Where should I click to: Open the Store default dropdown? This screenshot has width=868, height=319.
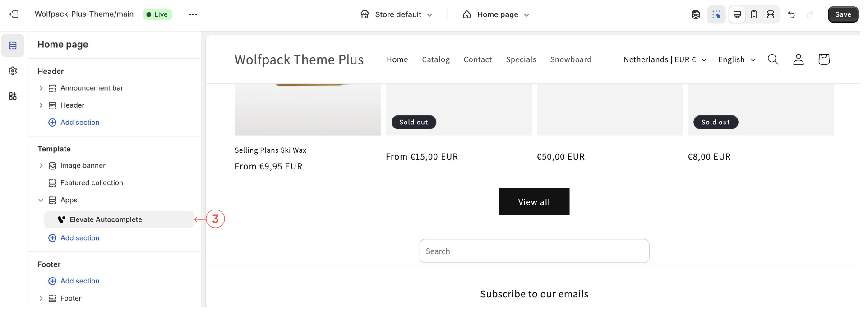coord(397,14)
